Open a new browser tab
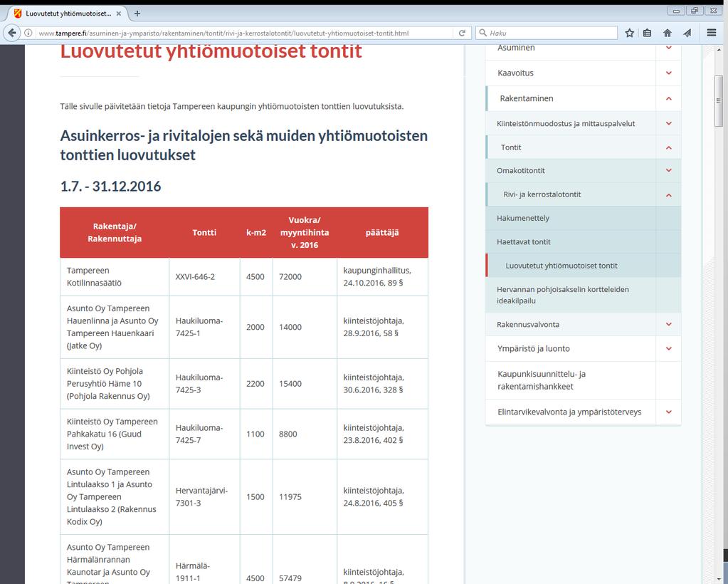Image resolution: width=728 pixels, height=584 pixels. [x=137, y=14]
